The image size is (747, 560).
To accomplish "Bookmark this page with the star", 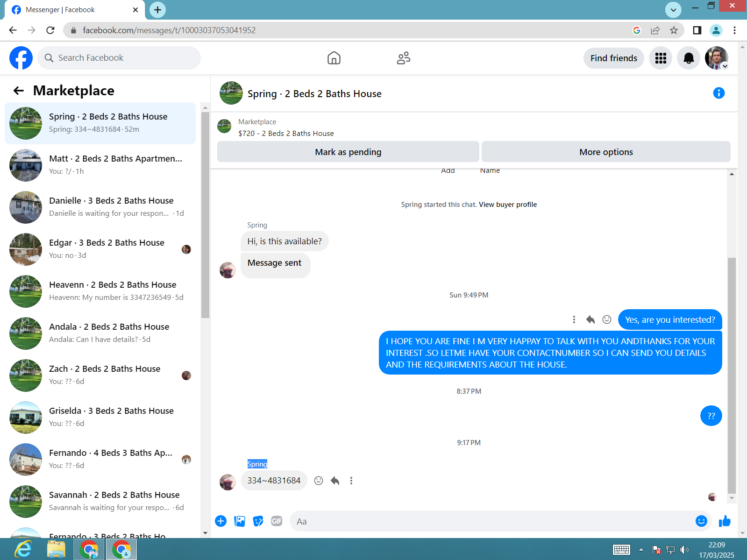I will (674, 30).
